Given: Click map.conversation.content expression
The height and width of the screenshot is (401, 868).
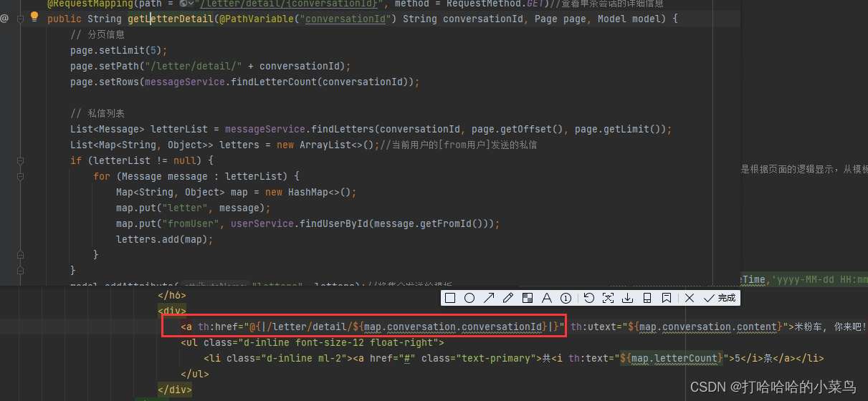Looking at the screenshot, I should 709,327.
